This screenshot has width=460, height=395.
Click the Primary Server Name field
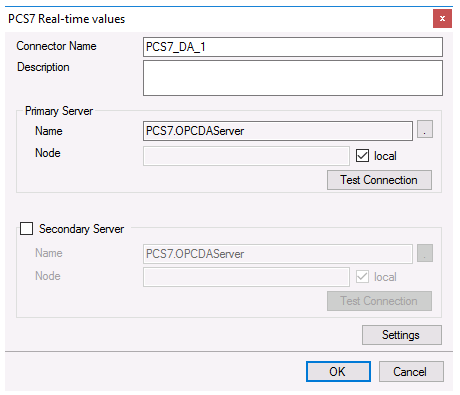pos(278,131)
